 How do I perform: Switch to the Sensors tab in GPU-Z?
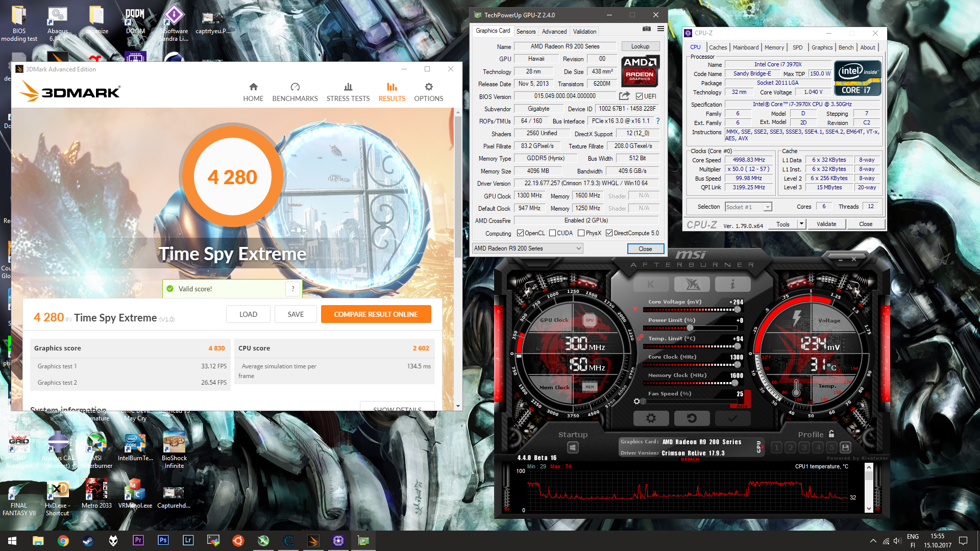(x=526, y=32)
